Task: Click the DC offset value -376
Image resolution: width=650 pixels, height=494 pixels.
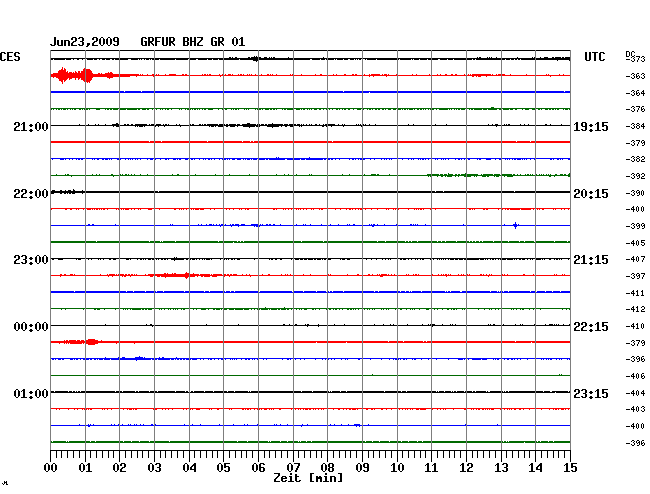Action: (x=635, y=109)
